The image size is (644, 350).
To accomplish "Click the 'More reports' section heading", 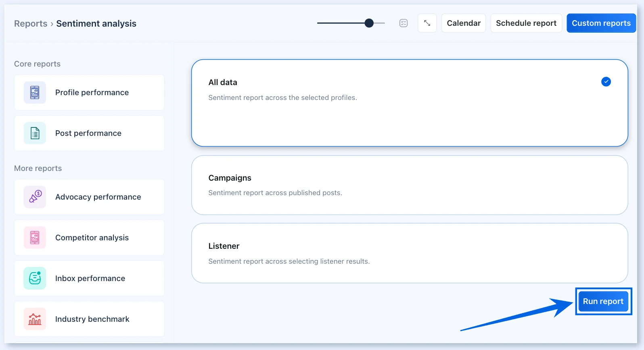I will click(38, 168).
